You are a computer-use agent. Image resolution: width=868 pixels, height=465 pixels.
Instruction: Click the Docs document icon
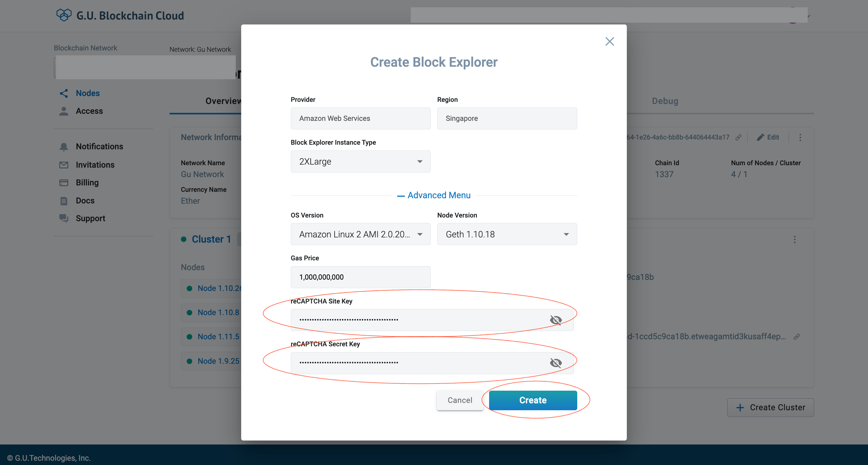tap(64, 201)
